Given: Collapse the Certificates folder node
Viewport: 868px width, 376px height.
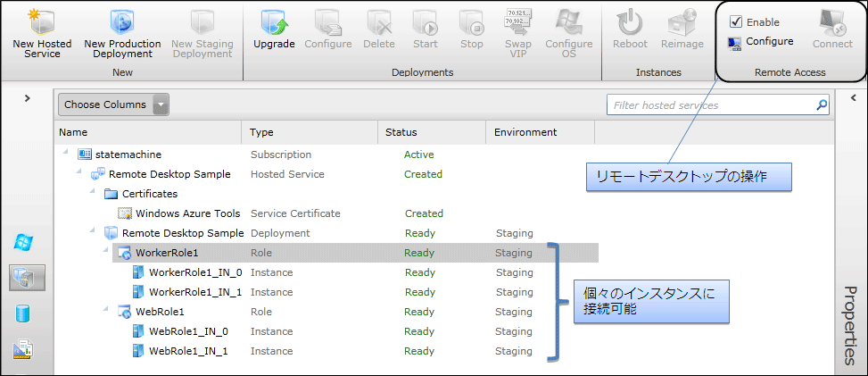Looking at the screenshot, I should (93, 192).
